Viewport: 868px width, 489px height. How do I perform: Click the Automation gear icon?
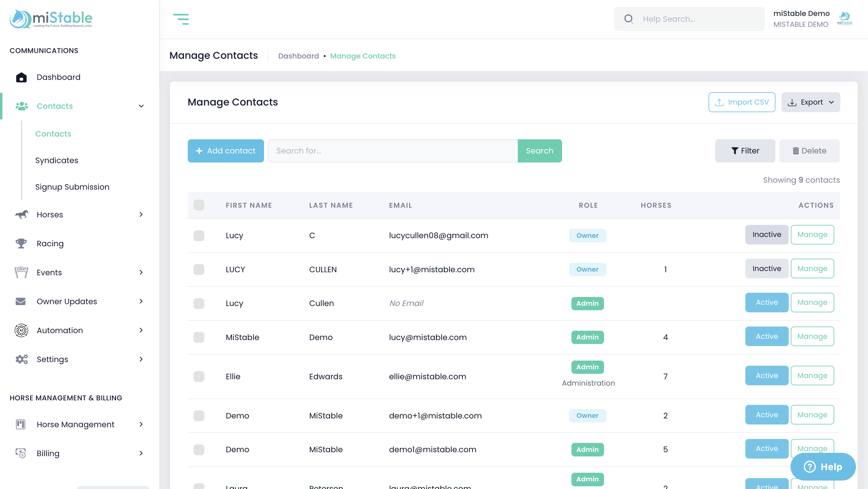coord(21,330)
